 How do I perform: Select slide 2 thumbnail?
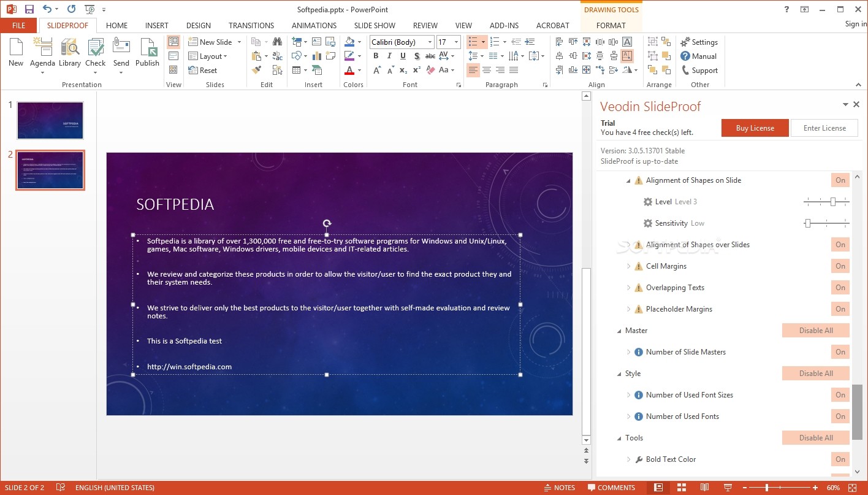click(x=50, y=170)
